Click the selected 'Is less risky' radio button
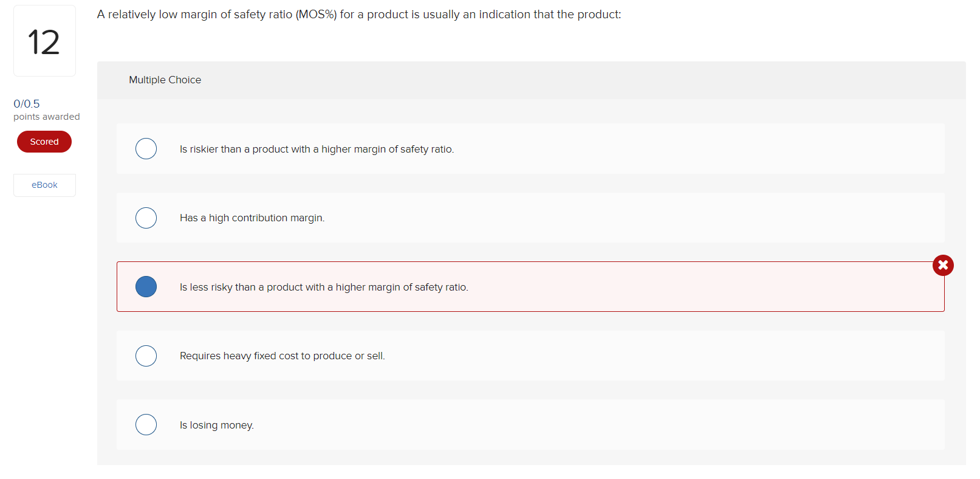 pyautogui.click(x=146, y=286)
